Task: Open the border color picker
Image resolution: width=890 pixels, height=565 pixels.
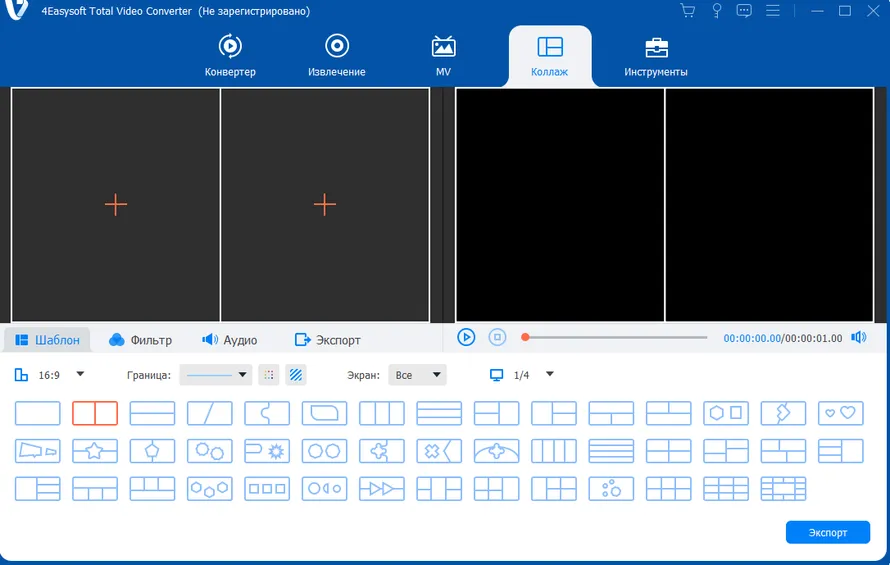Action: tap(268, 375)
